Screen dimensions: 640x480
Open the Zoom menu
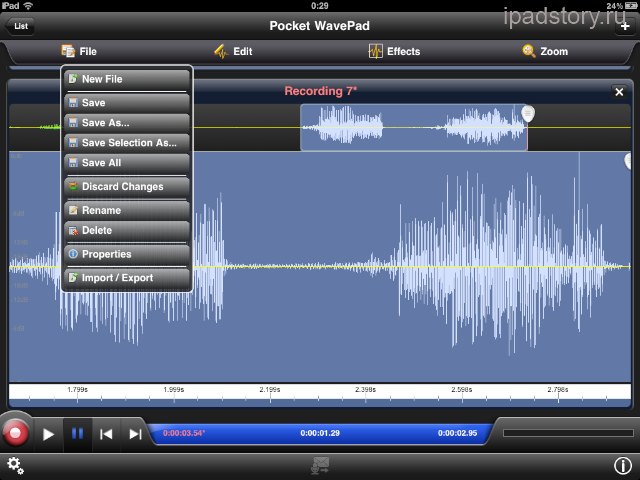pos(545,51)
